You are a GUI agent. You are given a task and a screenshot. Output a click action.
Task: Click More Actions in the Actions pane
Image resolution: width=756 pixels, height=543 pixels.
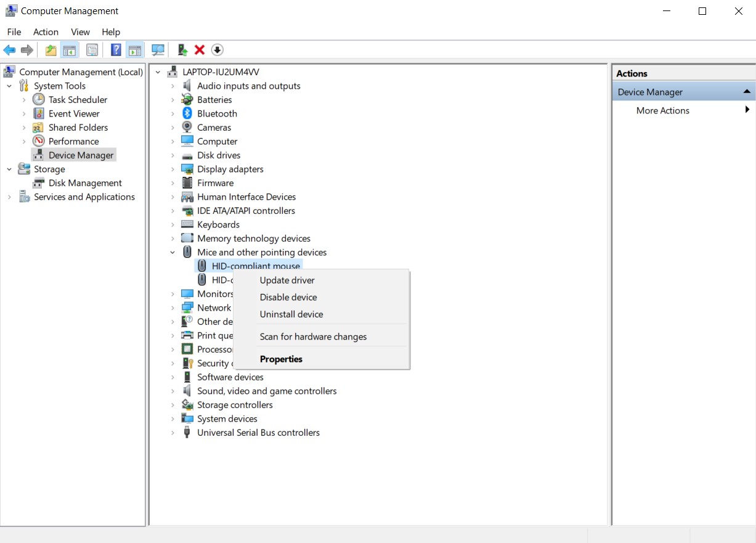pos(662,110)
